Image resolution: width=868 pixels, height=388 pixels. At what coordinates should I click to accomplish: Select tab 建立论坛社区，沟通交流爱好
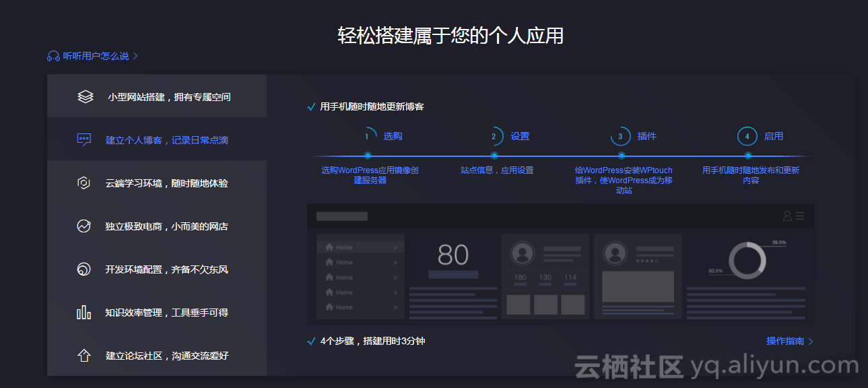coord(157,354)
